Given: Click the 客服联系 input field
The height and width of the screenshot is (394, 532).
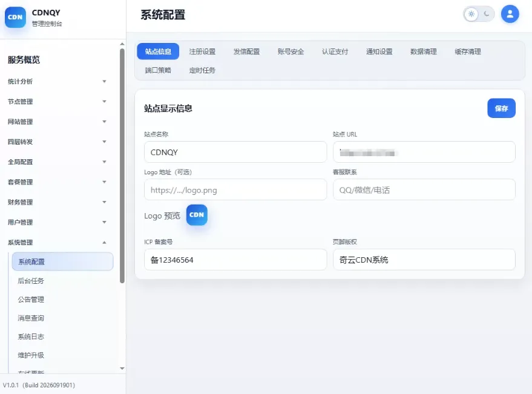Looking at the screenshot, I should [424, 189].
